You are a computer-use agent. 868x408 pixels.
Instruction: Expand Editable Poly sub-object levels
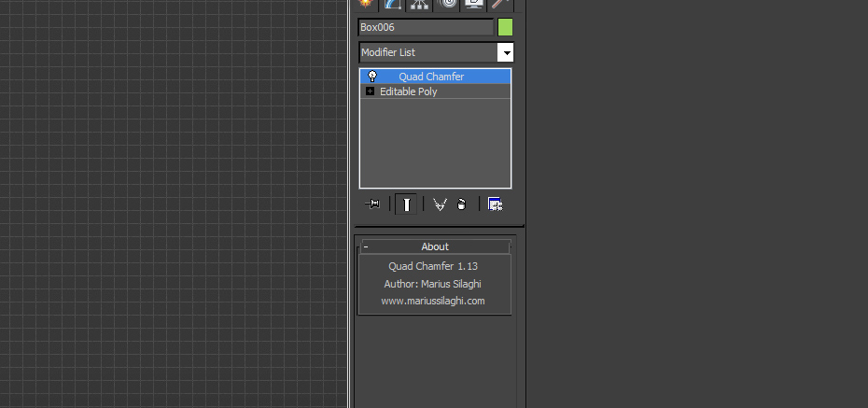click(370, 91)
